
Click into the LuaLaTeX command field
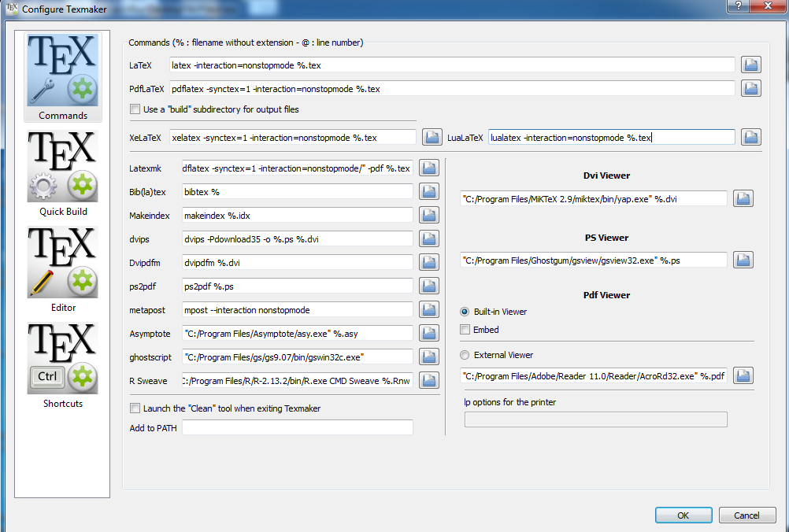611,137
